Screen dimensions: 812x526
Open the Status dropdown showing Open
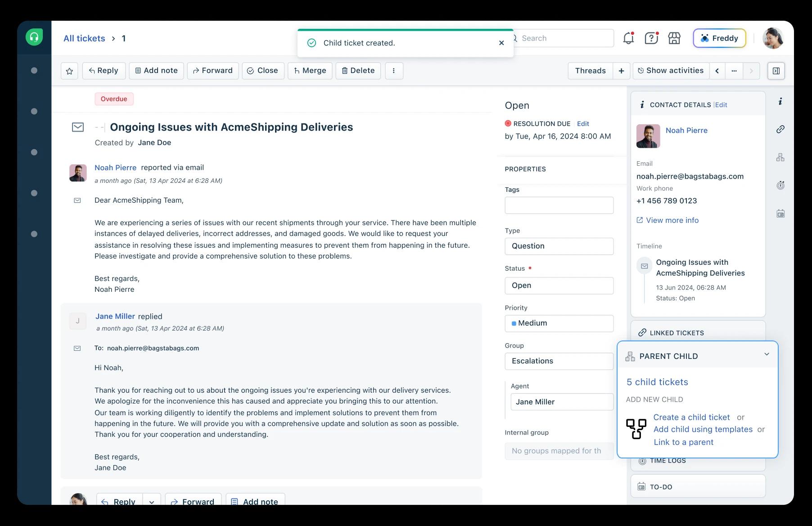(x=559, y=286)
